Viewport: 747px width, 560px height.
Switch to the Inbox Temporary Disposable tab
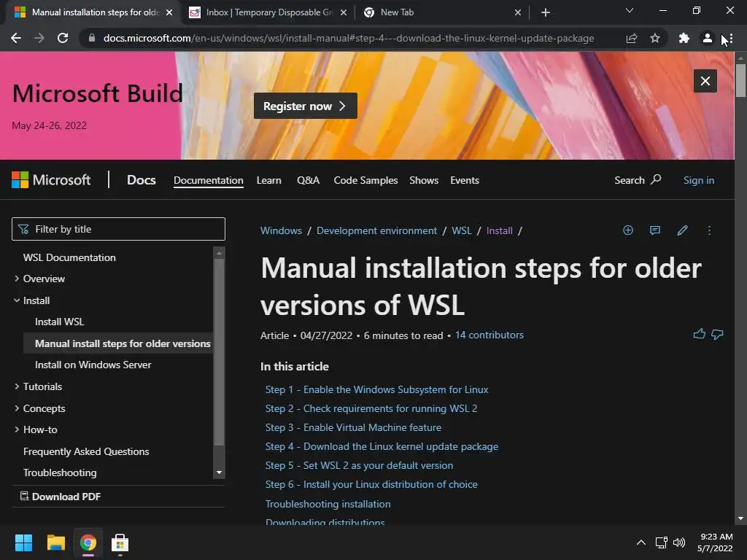[268, 12]
